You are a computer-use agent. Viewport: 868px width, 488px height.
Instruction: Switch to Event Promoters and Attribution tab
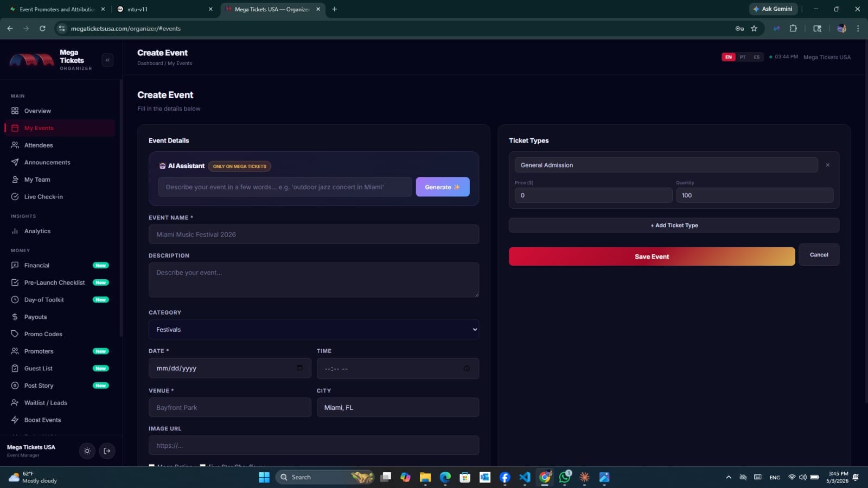(56, 9)
